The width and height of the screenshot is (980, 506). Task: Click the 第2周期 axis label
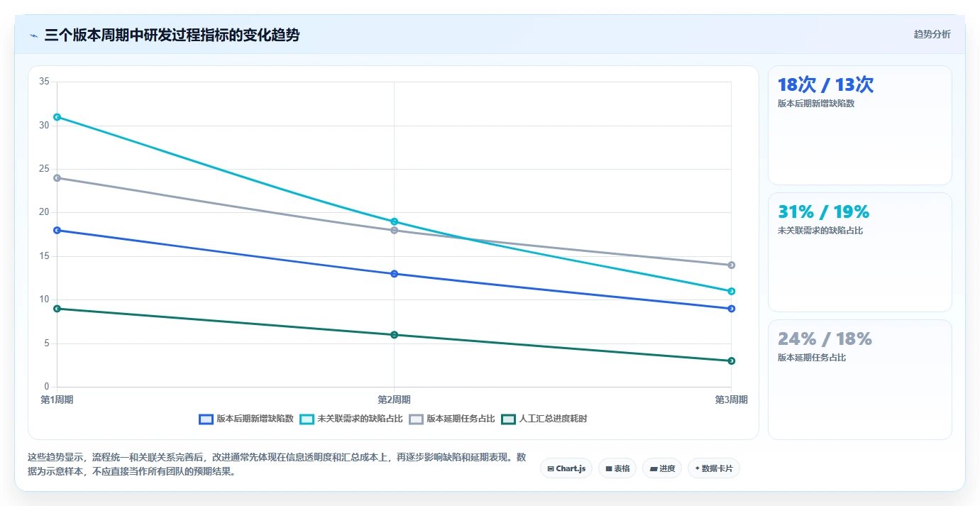pyautogui.click(x=394, y=400)
